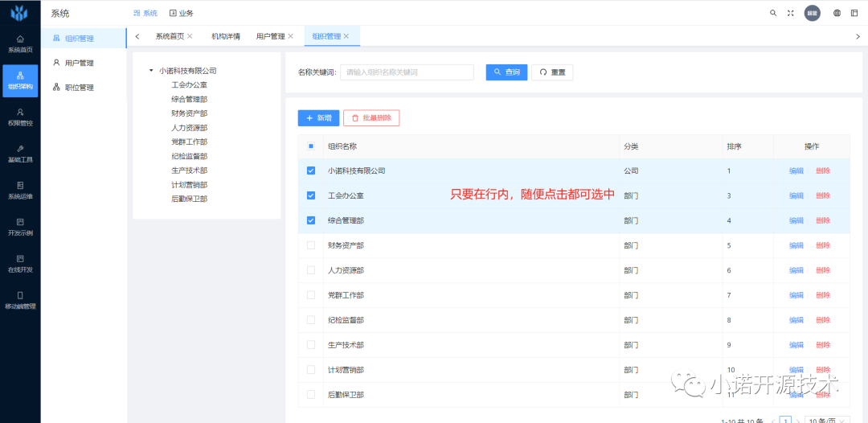The width and height of the screenshot is (868, 423).
Task: Select 后勤保卫部 in the organization tree
Action: tap(190, 199)
